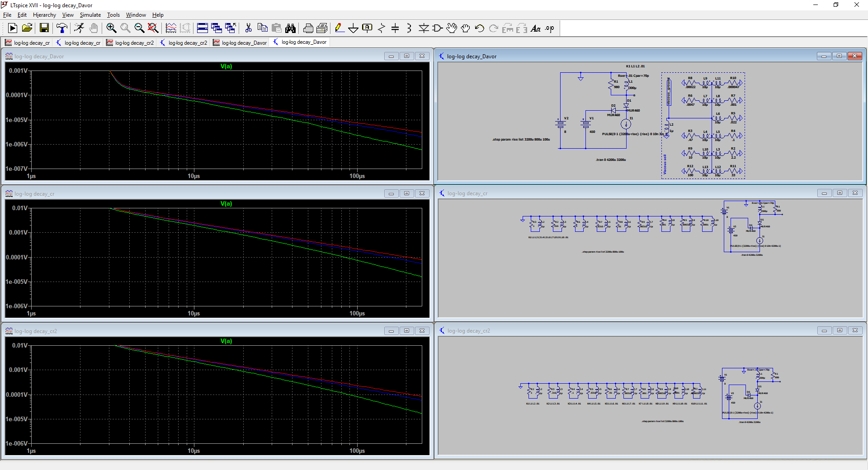Image resolution: width=868 pixels, height=470 pixels.
Task: Click the Zoom In magnifier icon
Action: pyautogui.click(x=111, y=28)
